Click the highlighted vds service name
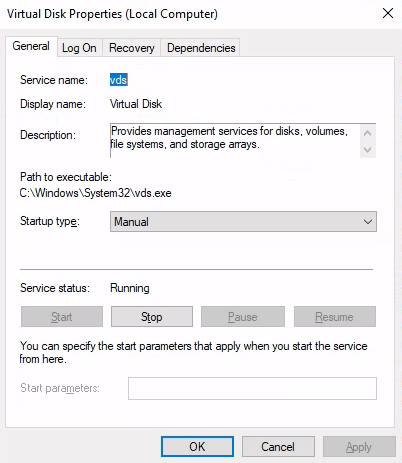Viewport: 402px width, 463px height. (119, 80)
